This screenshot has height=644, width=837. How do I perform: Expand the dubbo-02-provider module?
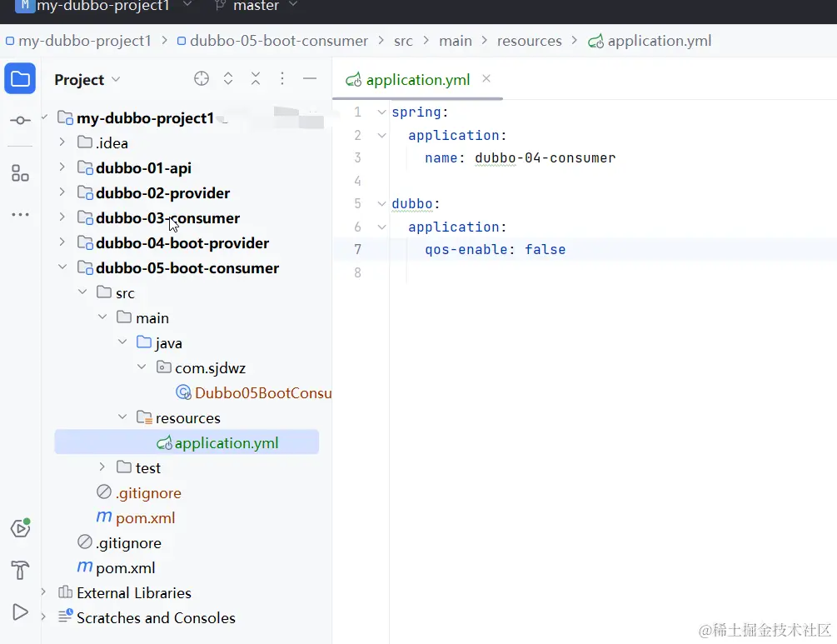(x=62, y=192)
